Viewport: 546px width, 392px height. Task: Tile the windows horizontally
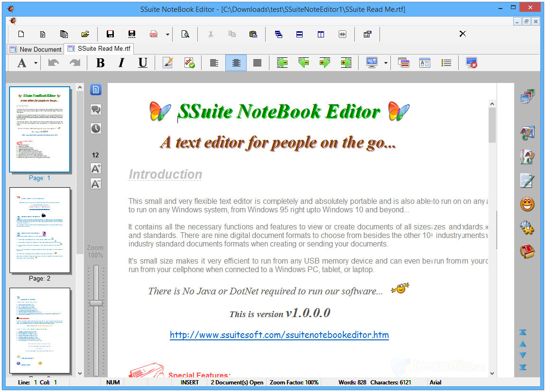[299, 34]
